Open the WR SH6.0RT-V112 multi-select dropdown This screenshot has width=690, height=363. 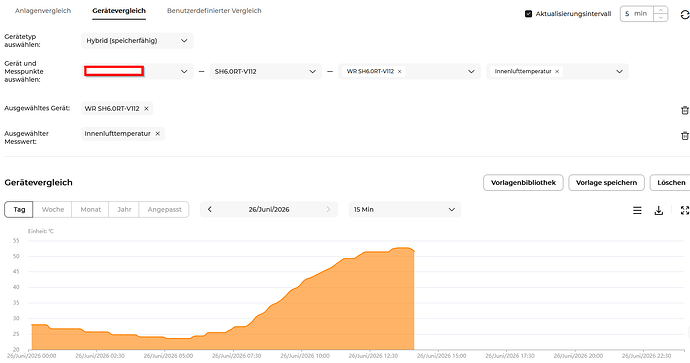[x=409, y=71]
